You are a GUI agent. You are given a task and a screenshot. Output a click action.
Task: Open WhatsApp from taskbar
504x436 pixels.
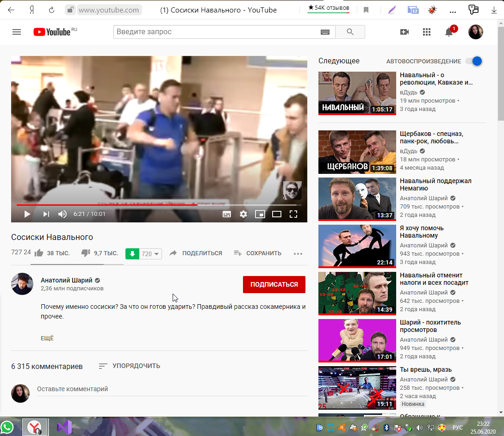pyautogui.click(x=7, y=427)
